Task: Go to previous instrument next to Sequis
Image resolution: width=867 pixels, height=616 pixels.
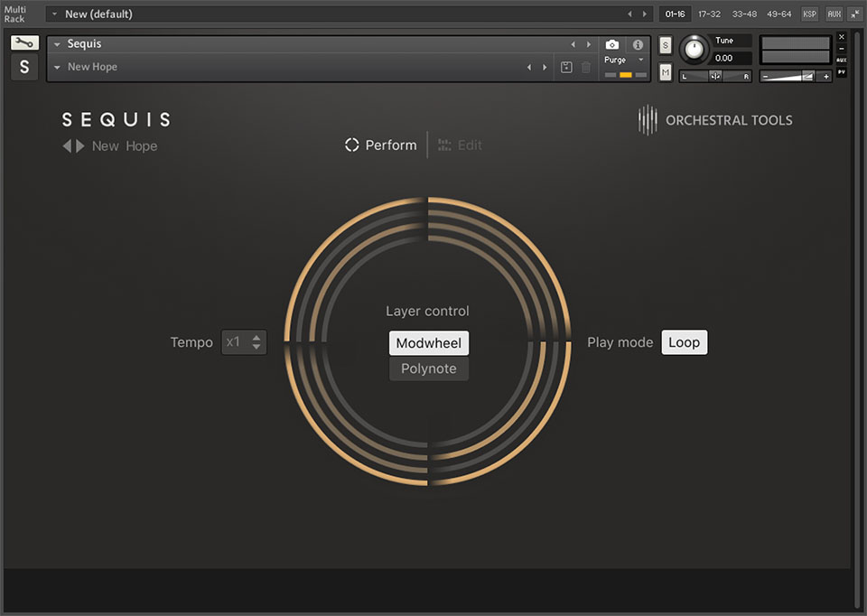Action: 573,44
